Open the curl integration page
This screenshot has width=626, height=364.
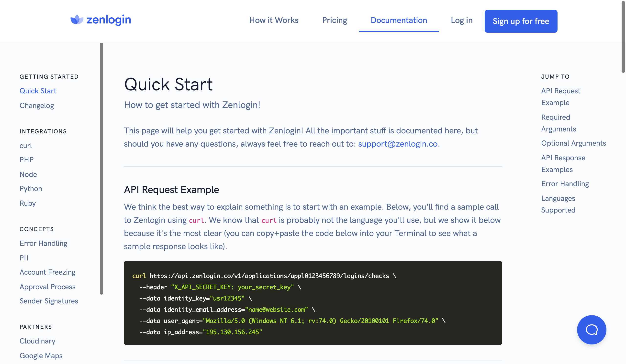tap(26, 145)
